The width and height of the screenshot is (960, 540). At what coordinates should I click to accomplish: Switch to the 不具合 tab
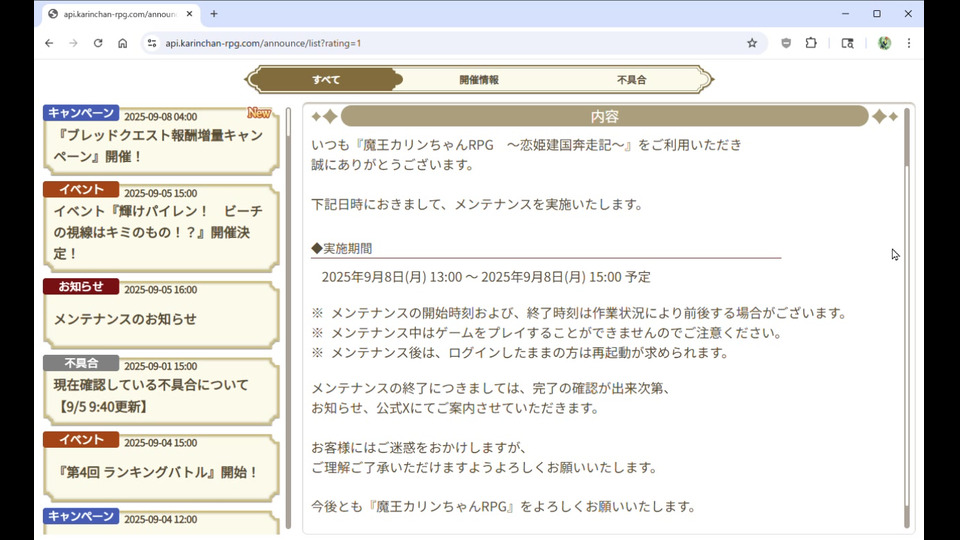point(631,80)
